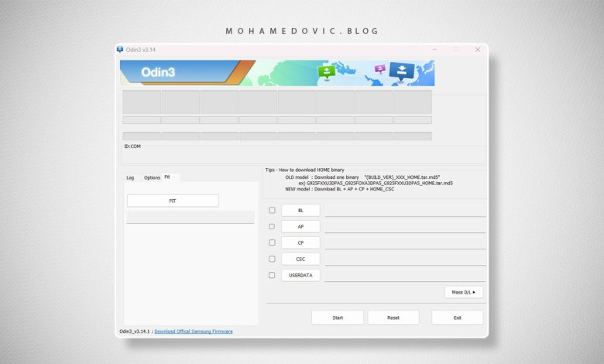Toggle the USERDATA checkbox
The image size is (604, 364).
(272, 275)
